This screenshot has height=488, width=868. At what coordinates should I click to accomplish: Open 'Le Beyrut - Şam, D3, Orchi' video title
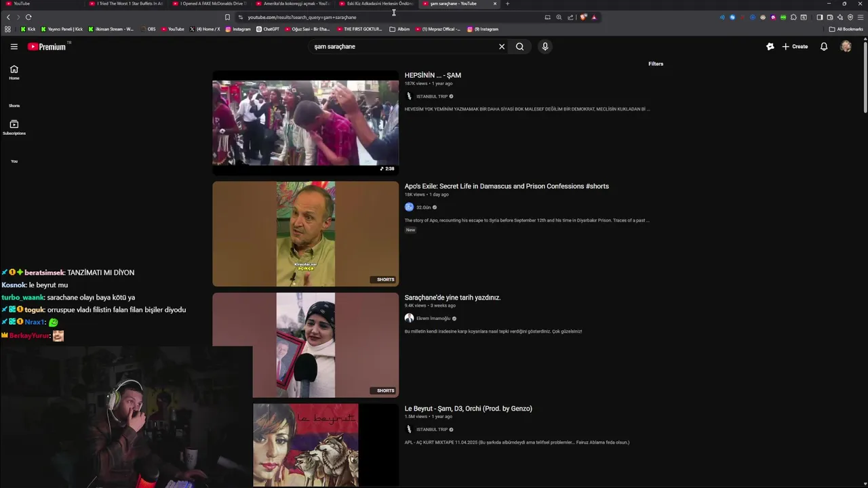tap(468, 409)
